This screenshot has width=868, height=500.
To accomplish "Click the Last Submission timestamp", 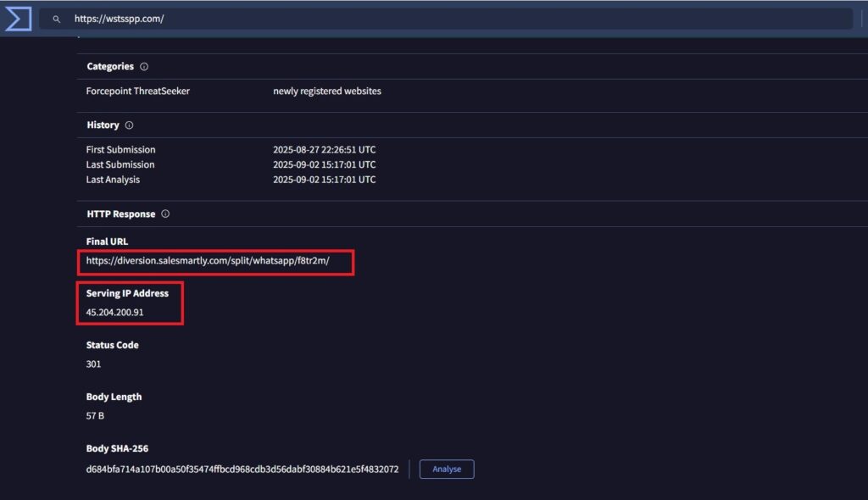I will click(324, 164).
